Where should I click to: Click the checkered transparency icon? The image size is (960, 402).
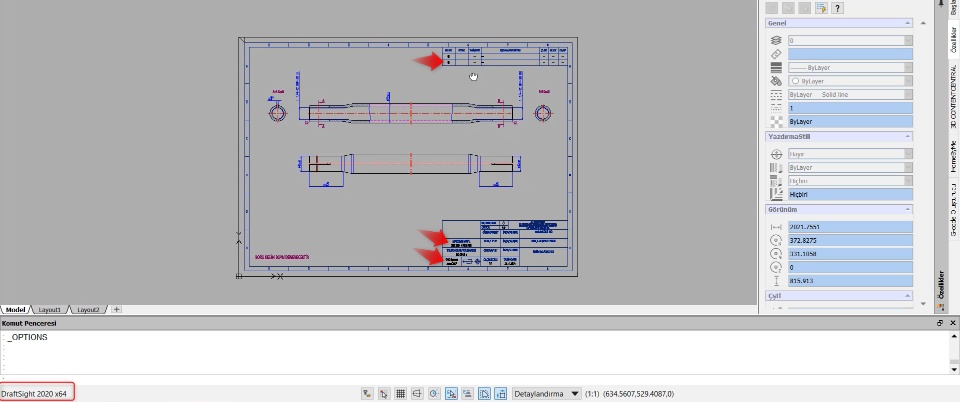pyautogui.click(x=776, y=121)
